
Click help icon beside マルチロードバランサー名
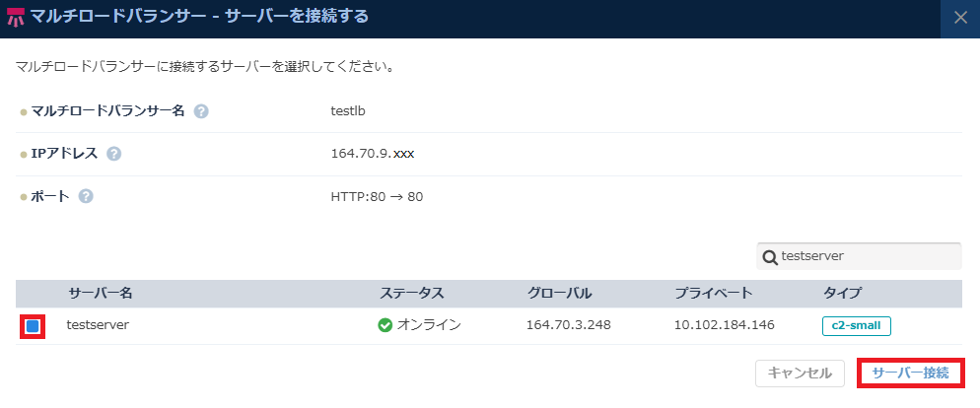[201, 110]
